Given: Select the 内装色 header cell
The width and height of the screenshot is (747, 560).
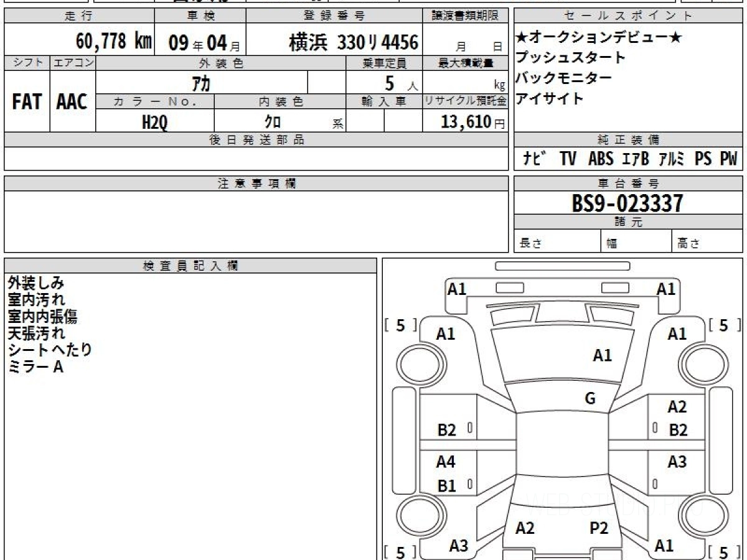Looking at the screenshot, I should 281,101.
